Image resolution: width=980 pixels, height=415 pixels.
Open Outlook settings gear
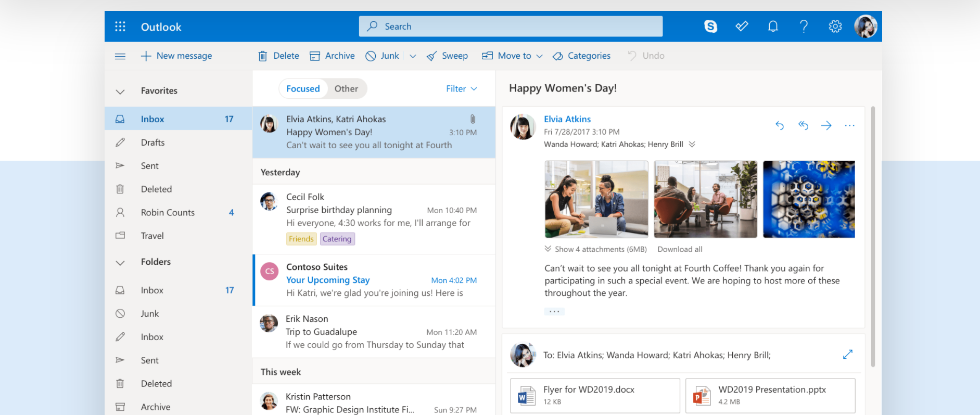tap(835, 26)
